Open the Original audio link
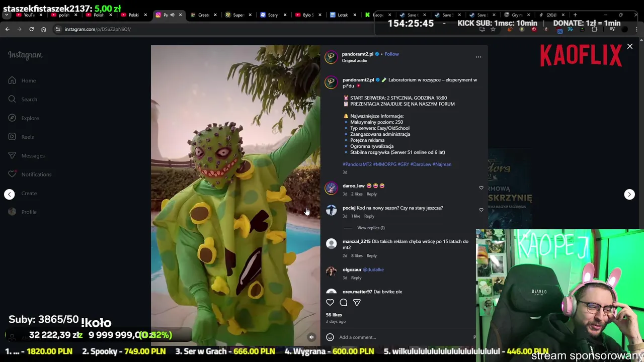Screen dimensions: 644x362 (x=354, y=61)
